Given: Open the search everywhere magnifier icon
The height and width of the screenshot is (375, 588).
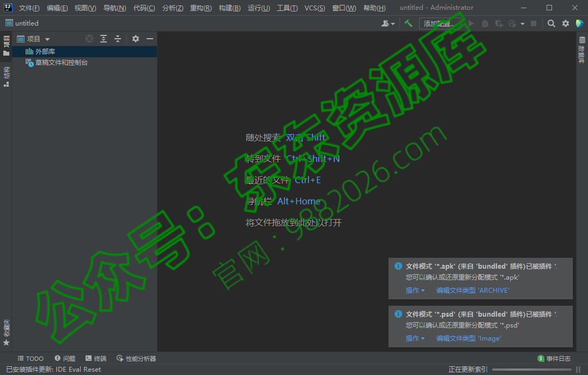Looking at the screenshot, I should [551, 23].
